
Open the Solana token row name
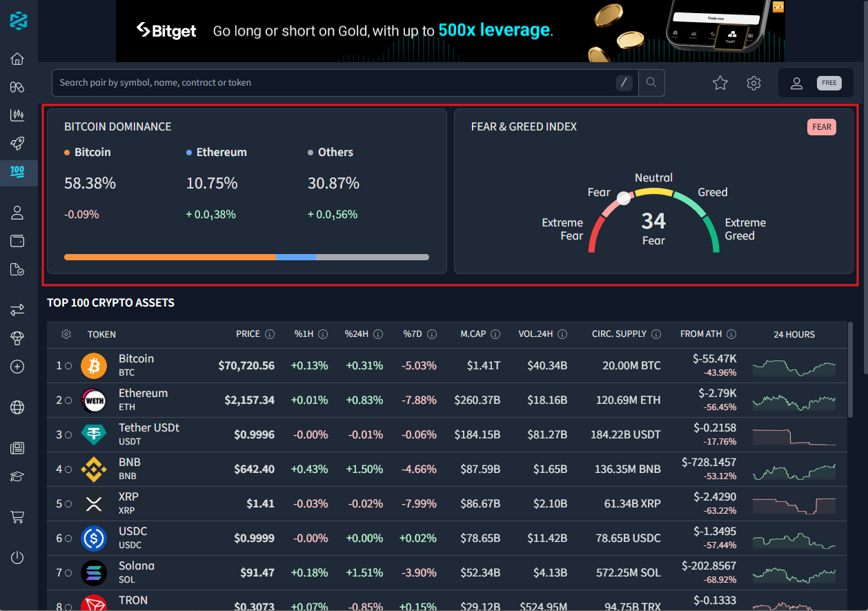pos(137,566)
